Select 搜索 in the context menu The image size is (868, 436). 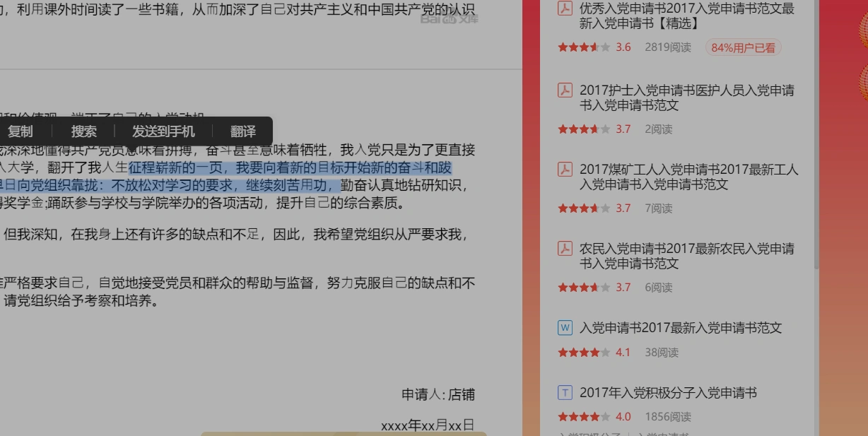pyautogui.click(x=83, y=131)
